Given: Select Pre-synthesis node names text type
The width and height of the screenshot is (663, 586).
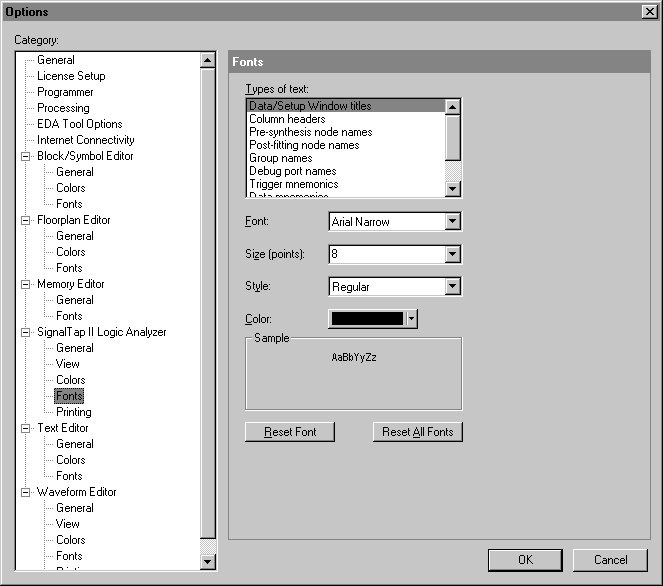Looking at the screenshot, I should tap(310, 132).
